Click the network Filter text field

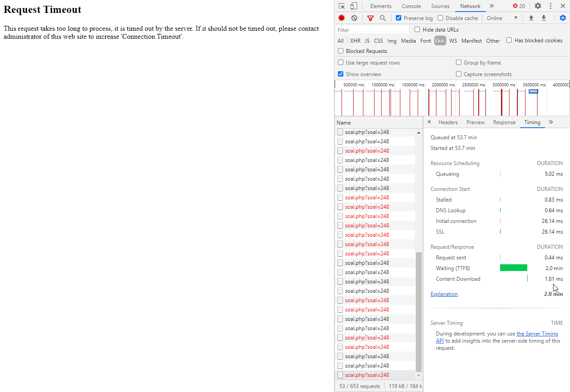point(372,30)
